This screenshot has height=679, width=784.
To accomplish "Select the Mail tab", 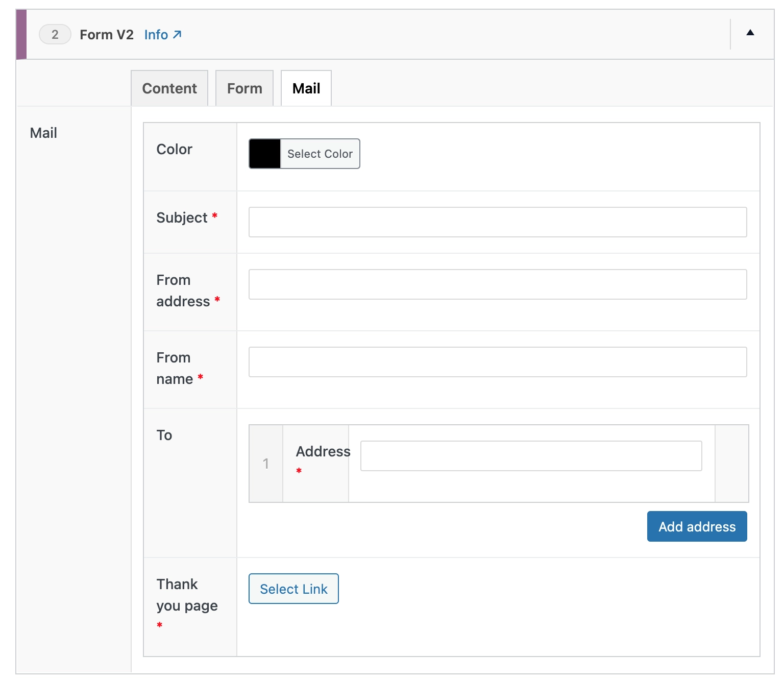I will pos(306,88).
